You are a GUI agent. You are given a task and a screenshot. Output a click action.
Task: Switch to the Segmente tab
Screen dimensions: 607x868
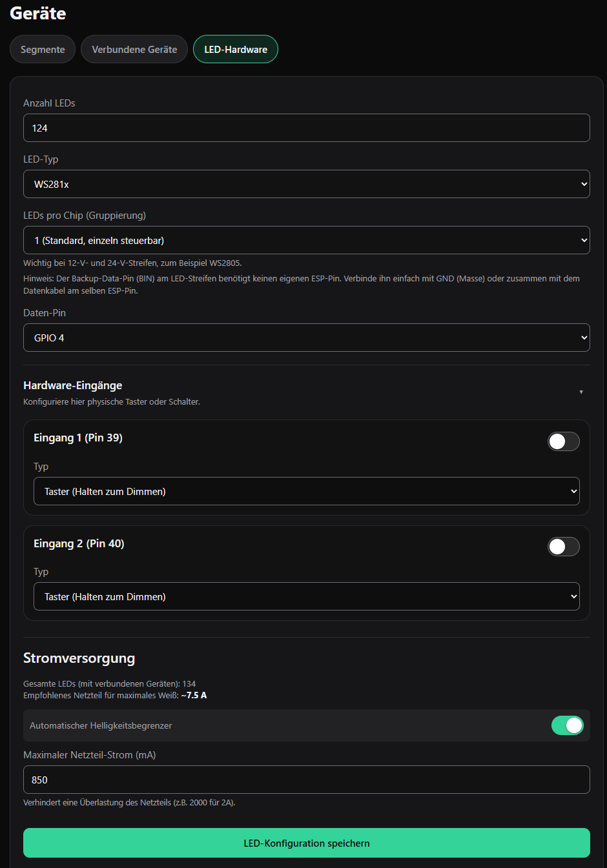tap(43, 49)
